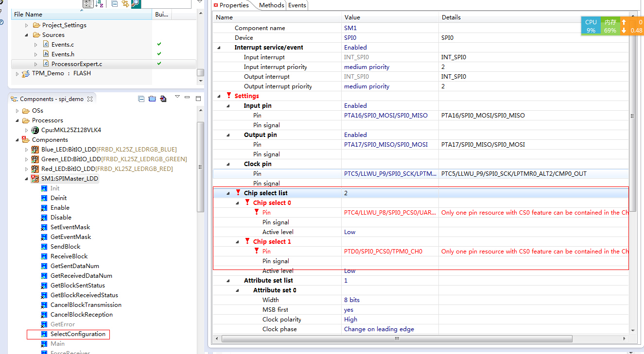Minimize the Components view
This screenshot has width=644, height=354.
[188, 98]
